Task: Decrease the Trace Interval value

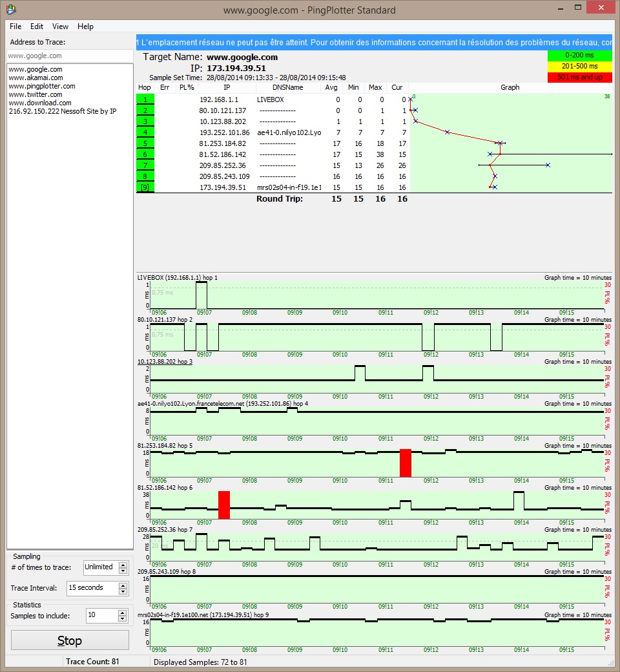Action: (123, 591)
